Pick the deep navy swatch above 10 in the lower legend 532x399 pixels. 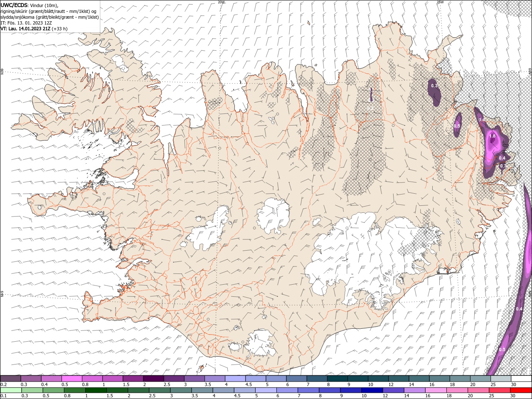[x=372, y=390]
